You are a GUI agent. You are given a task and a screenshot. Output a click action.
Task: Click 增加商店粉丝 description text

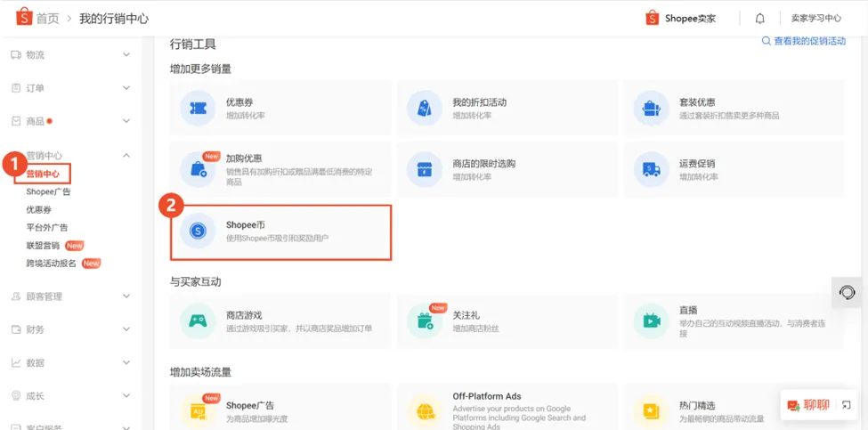(x=476, y=329)
